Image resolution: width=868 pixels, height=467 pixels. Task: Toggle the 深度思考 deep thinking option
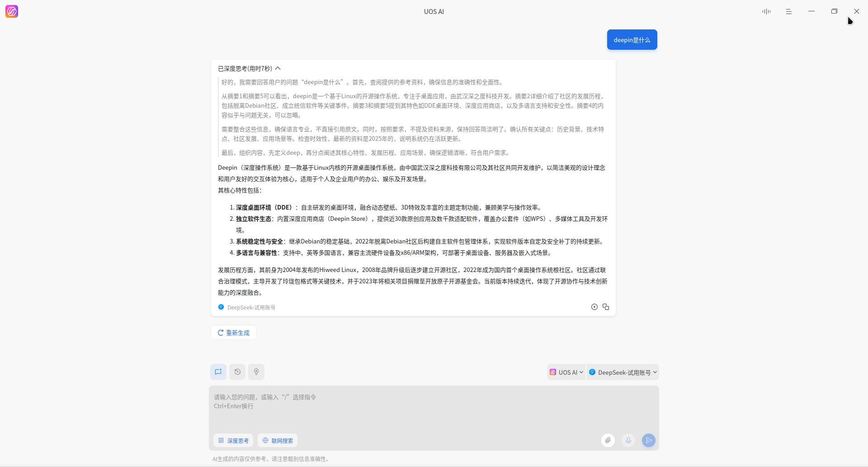(x=233, y=440)
